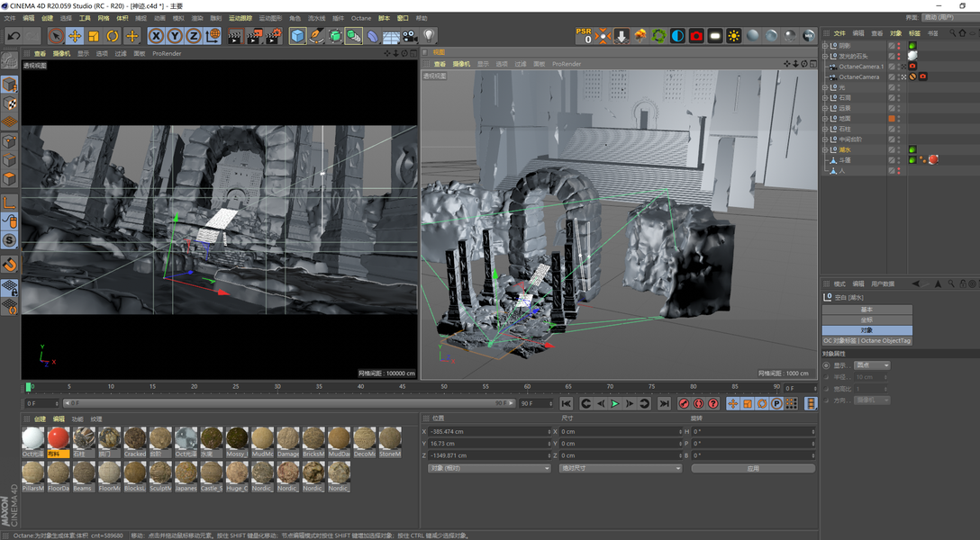Open 文件 menu in menu bar

pos(10,18)
